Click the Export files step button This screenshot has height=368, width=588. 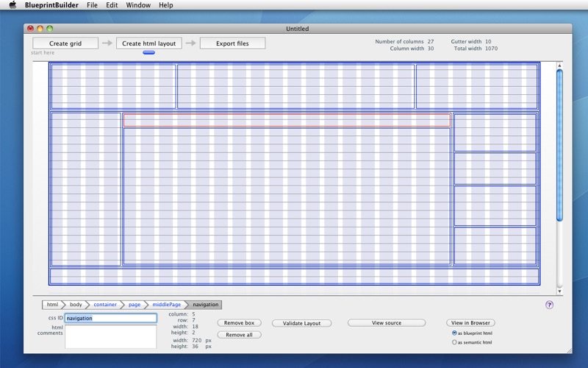coord(232,43)
